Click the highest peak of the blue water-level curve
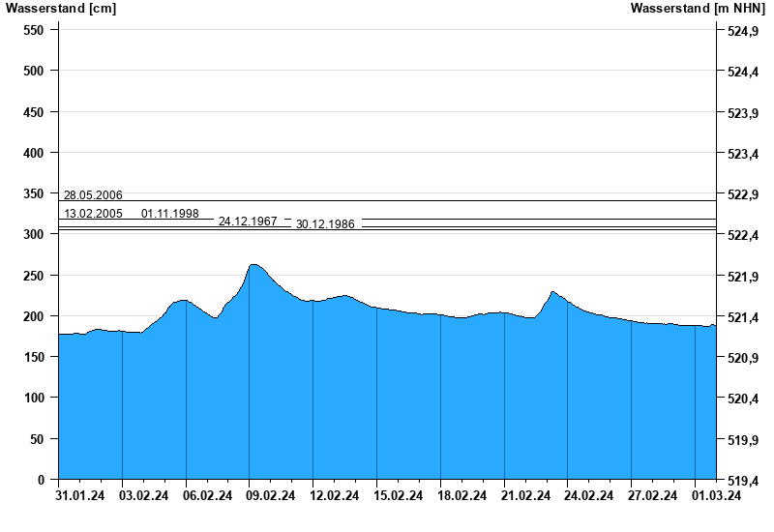 tap(253, 264)
